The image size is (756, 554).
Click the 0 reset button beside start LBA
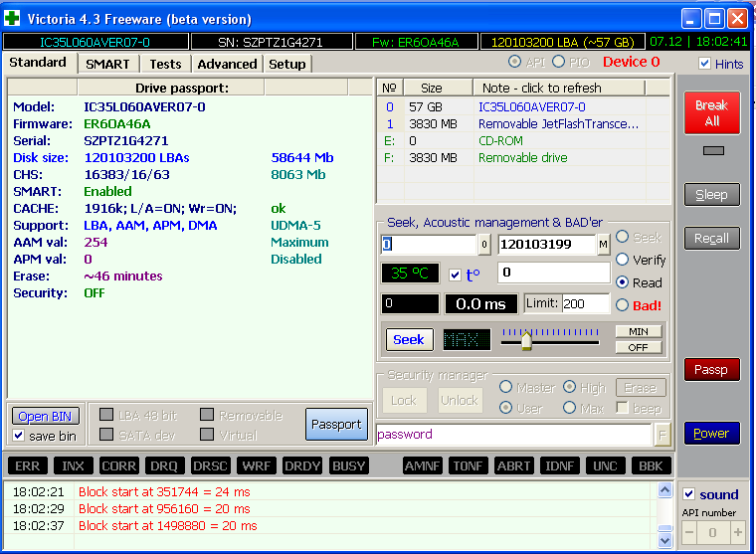pos(484,245)
